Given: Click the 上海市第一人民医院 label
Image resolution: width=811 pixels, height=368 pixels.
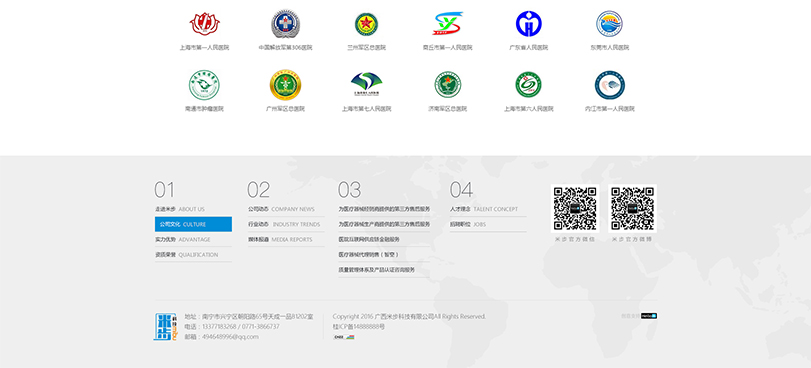Looking at the screenshot, I should click(x=204, y=48).
